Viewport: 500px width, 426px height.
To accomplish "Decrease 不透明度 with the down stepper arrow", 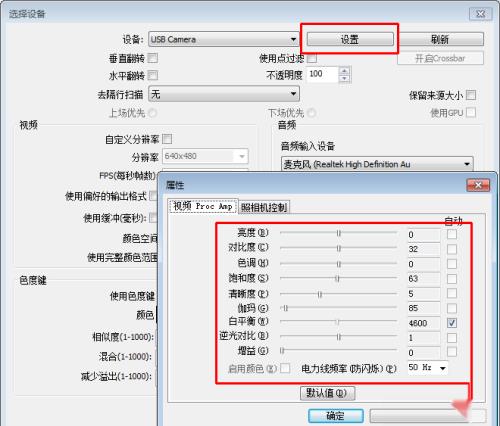I will coord(344,78).
